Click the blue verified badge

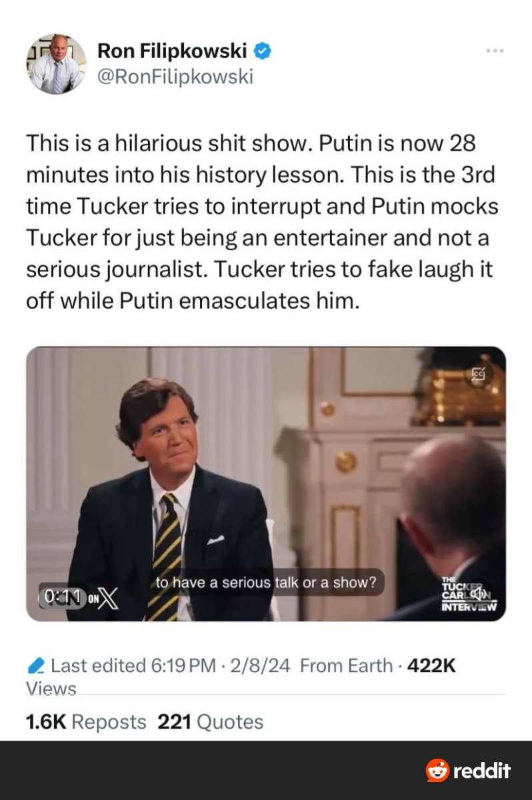[263, 50]
